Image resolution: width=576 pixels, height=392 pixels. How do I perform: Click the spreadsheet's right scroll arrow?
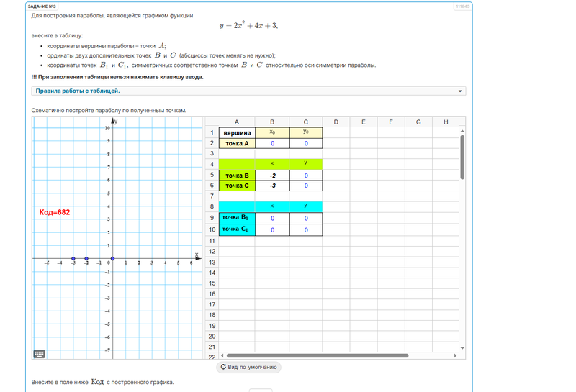pyautogui.click(x=454, y=355)
